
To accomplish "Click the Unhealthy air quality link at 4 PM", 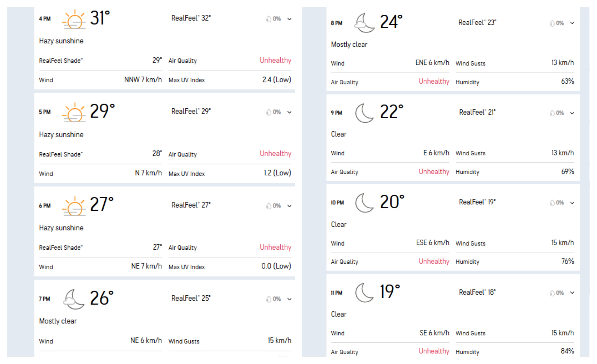I will 275,60.
